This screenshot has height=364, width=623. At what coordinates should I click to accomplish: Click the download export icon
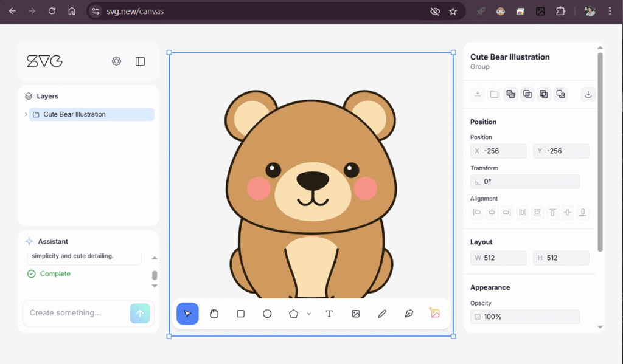click(x=588, y=94)
